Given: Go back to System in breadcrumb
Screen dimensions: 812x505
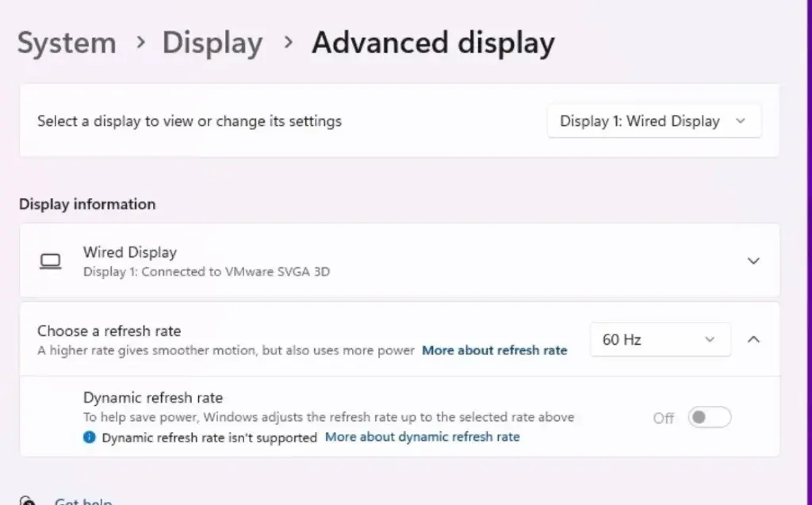Looking at the screenshot, I should pos(67,43).
